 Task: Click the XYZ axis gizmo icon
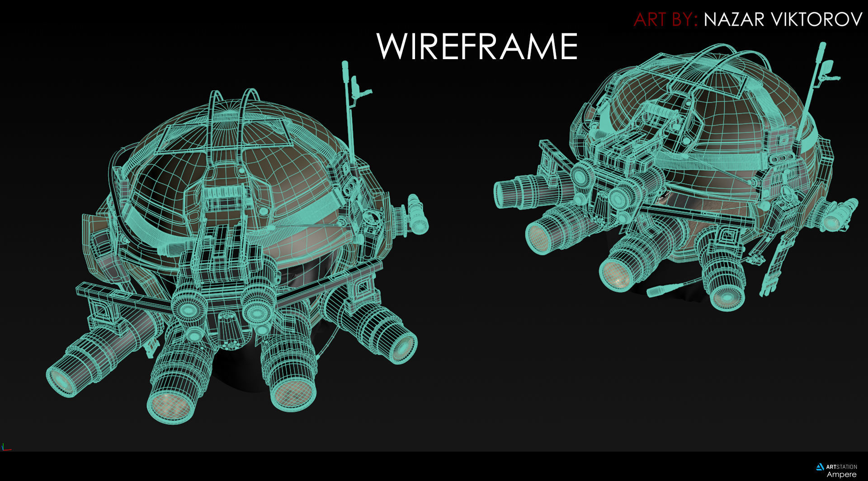[6, 447]
